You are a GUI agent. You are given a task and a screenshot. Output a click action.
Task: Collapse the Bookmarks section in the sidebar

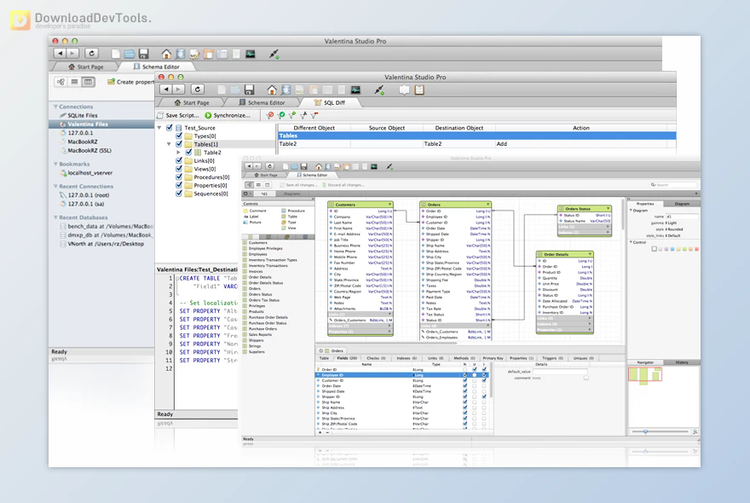pyautogui.click(x=55, y=164)
